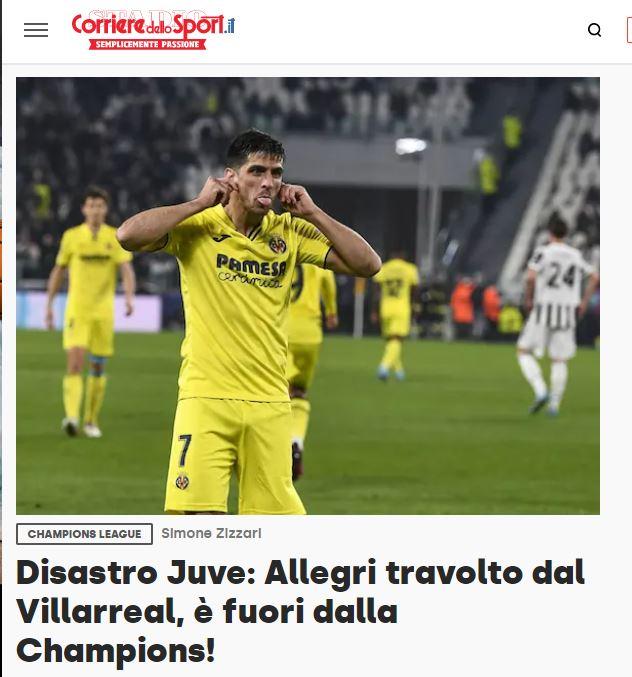The height and width of the screenshot is (677, 632).
Task: Click the yellow-kit player on photo's left
Action: [90, 311]
